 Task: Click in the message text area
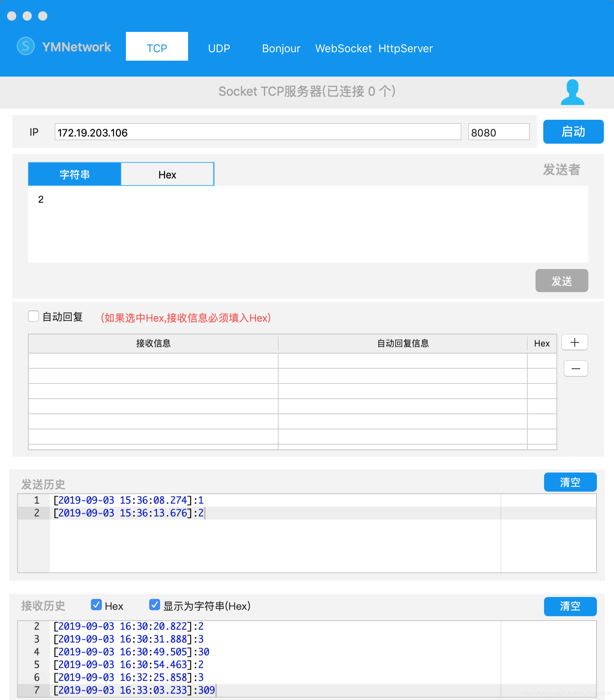pos(308,224)
